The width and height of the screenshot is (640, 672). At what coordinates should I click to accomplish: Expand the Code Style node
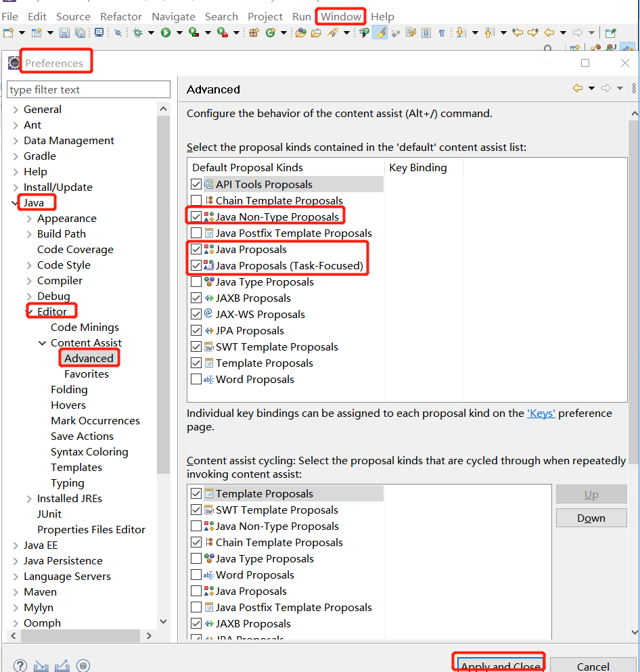[29, 266]
